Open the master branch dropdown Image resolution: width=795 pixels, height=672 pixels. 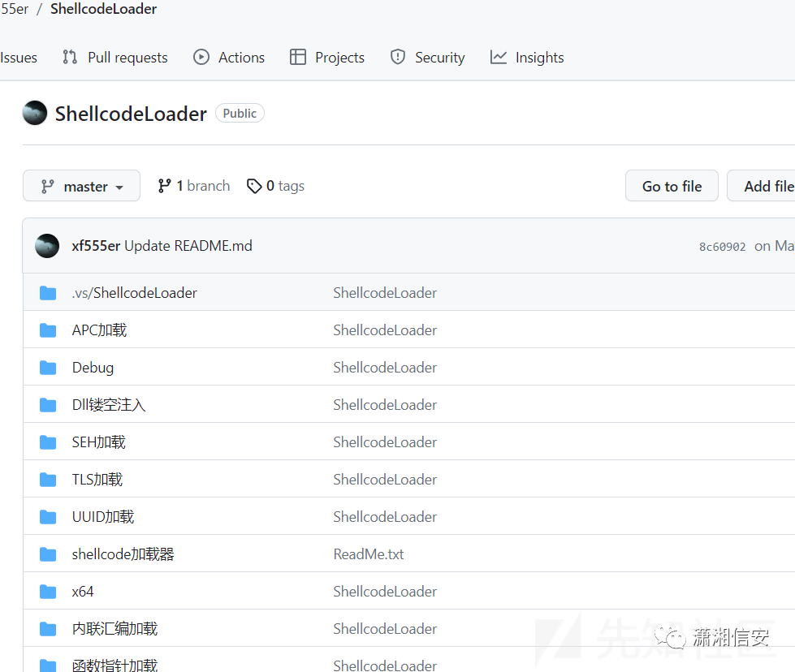[x=82, y=186]
